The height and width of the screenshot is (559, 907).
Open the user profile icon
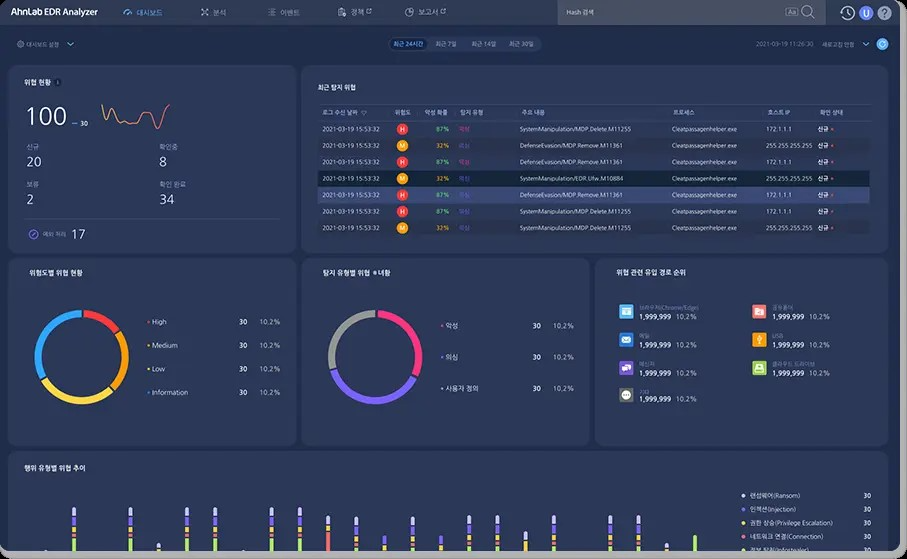tap(866, 13)
